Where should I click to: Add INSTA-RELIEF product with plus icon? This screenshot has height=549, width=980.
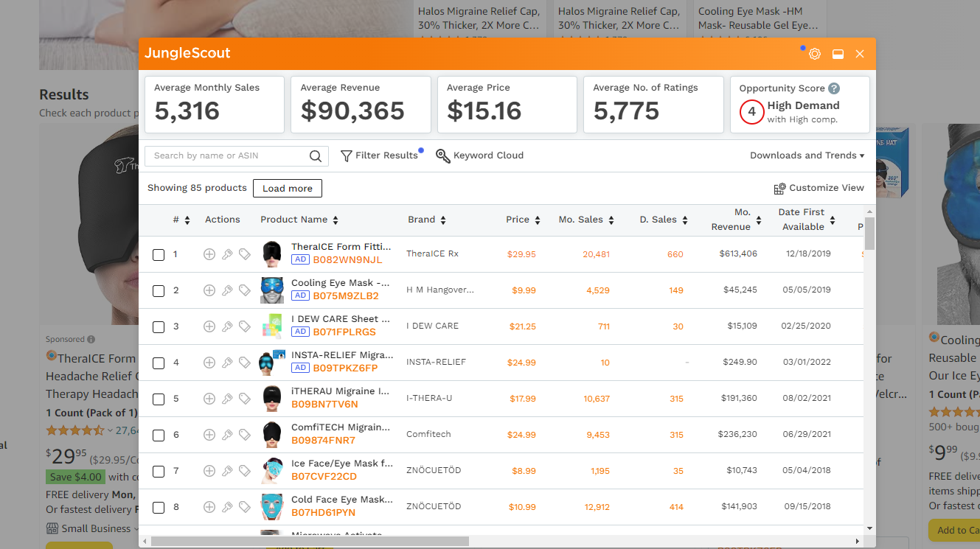pyautogui.click(x=209, y=363)
